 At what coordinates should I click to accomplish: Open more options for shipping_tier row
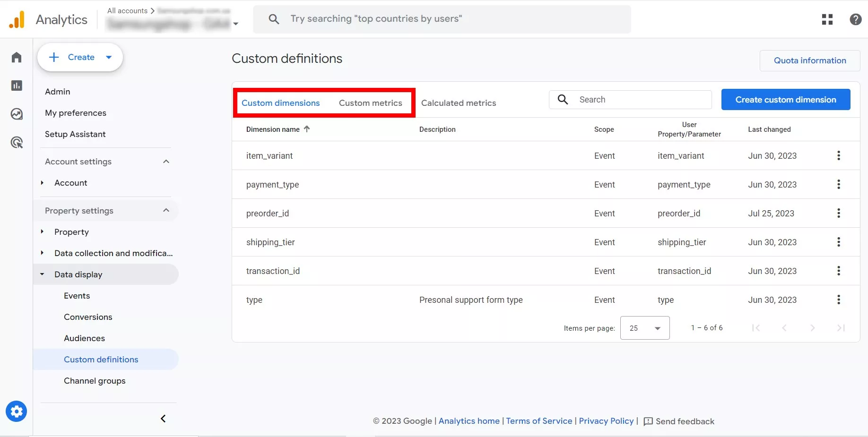tap(839, 242)
